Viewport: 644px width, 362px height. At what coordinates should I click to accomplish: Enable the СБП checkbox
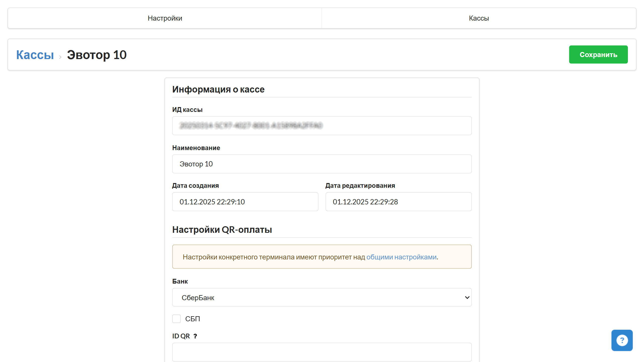(x=177, y=319)
